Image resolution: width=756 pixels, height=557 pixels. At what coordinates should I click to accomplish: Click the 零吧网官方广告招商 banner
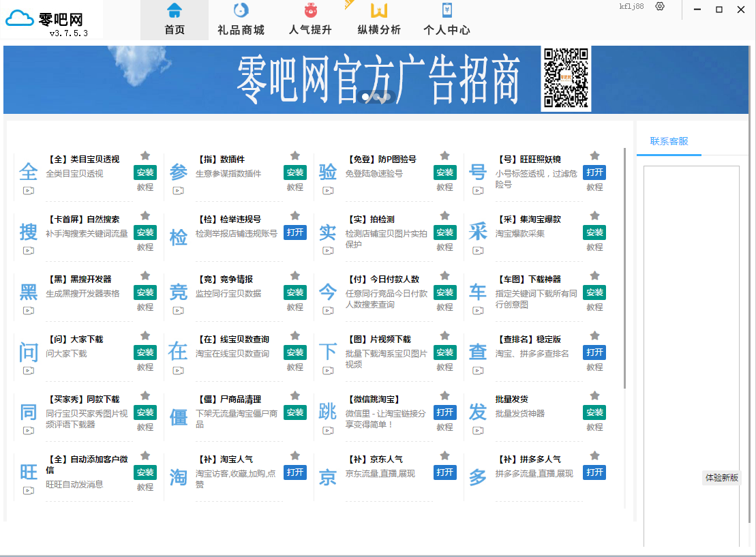point(376,80)
